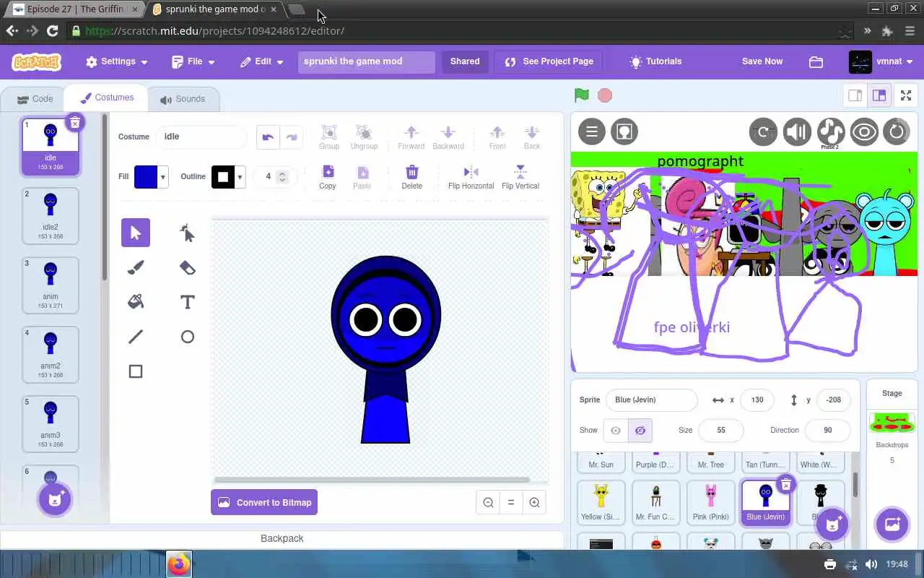Zoom in on the paint canvas

coord(534,502)
